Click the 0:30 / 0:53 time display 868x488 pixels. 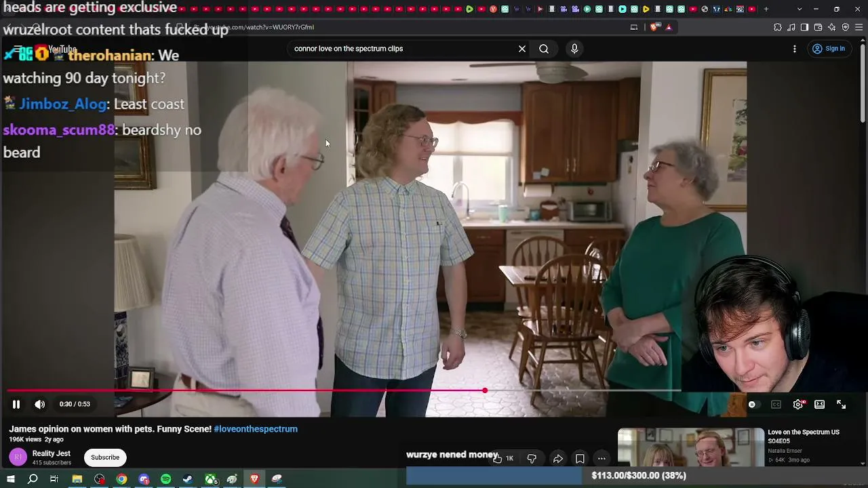(75, 404)
